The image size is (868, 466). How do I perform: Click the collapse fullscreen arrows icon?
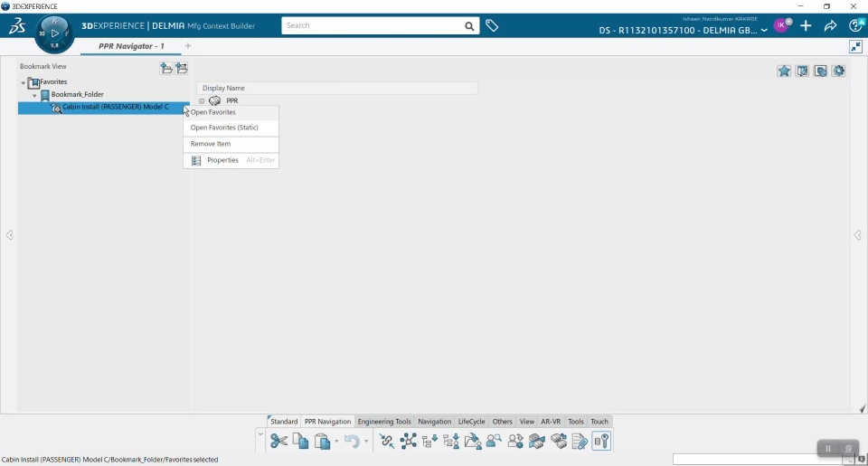point(856,46)
